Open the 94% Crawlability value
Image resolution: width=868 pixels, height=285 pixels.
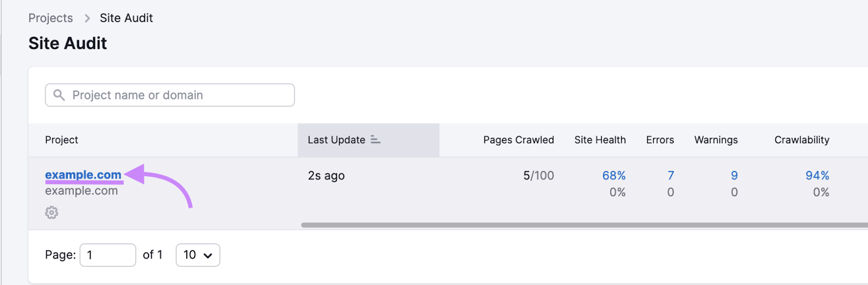tap(817, 175)
